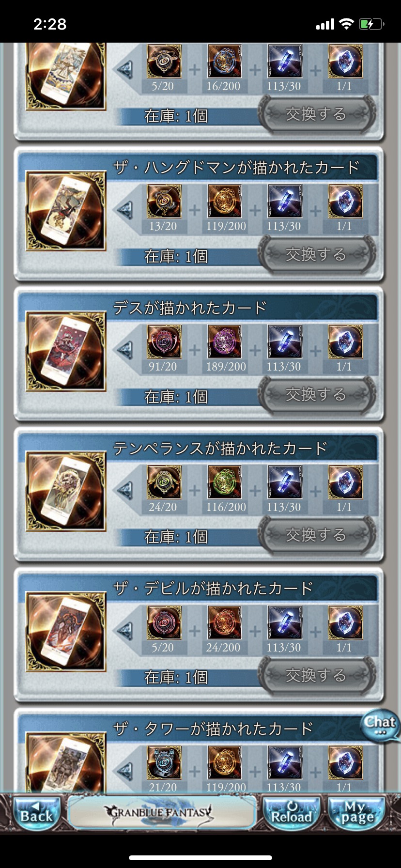Tap Death card's 189/200 purple material icon
401x868 pixels.
click(x=225, y=342)
